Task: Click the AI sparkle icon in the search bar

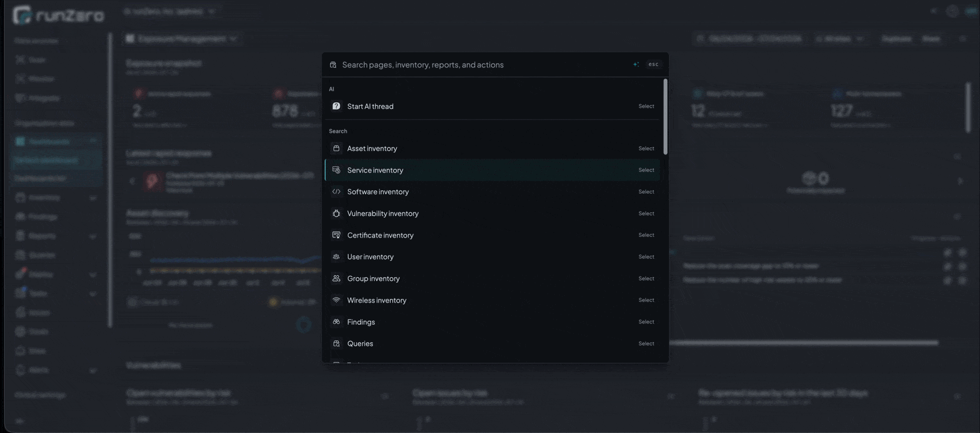Action: [x=636, y=64]
